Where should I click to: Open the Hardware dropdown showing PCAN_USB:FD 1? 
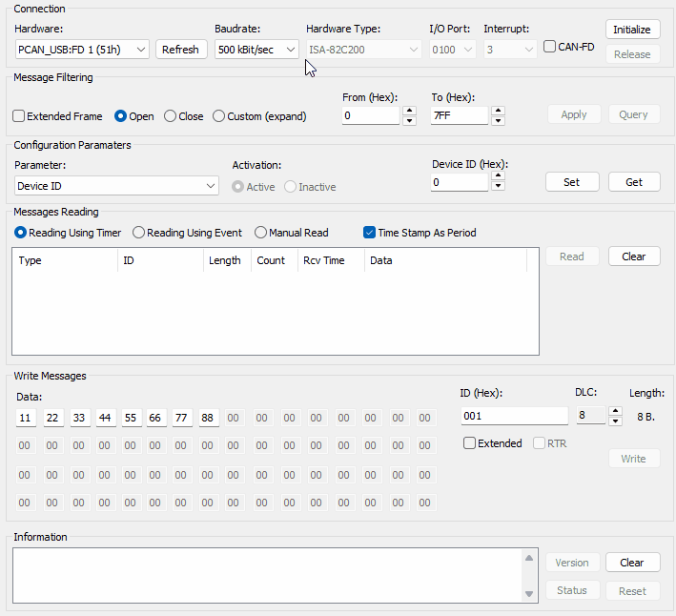coord(83,50)
